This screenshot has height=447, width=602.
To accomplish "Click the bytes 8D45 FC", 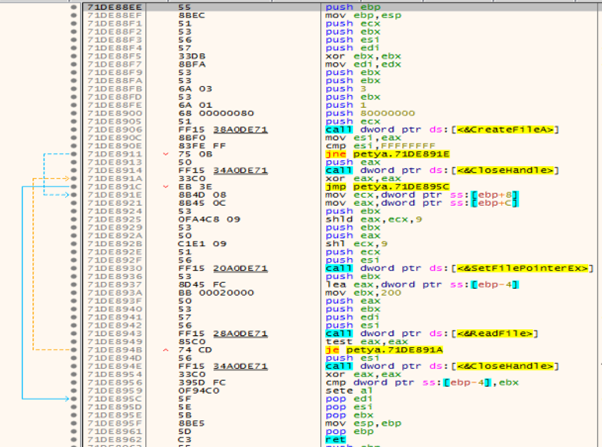I will (x=202, y=285).
